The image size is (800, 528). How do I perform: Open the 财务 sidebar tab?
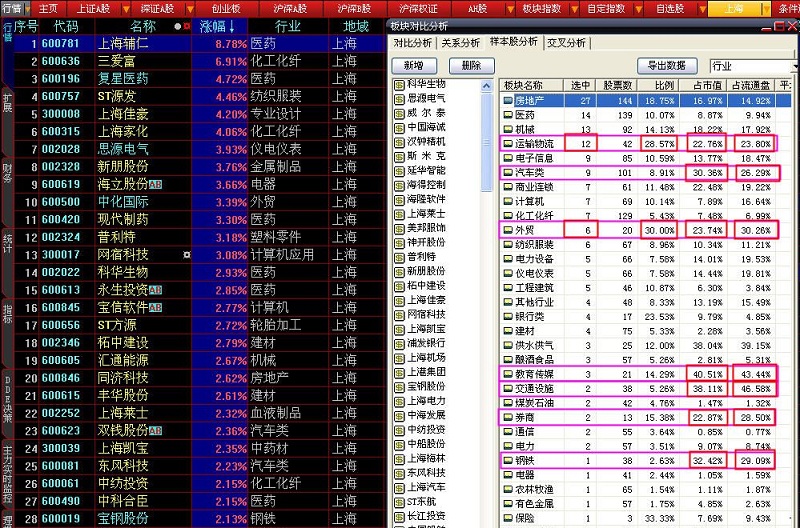[7, 172]
